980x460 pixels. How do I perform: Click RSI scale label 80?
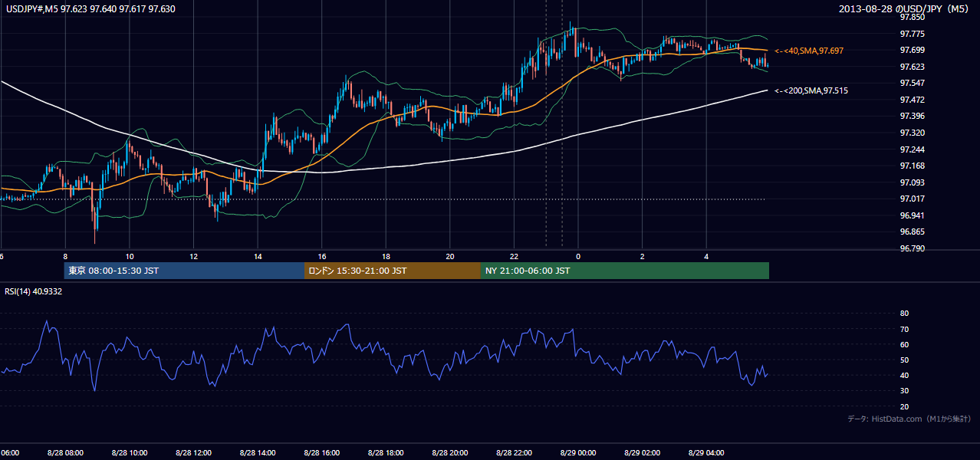[904, 314]
